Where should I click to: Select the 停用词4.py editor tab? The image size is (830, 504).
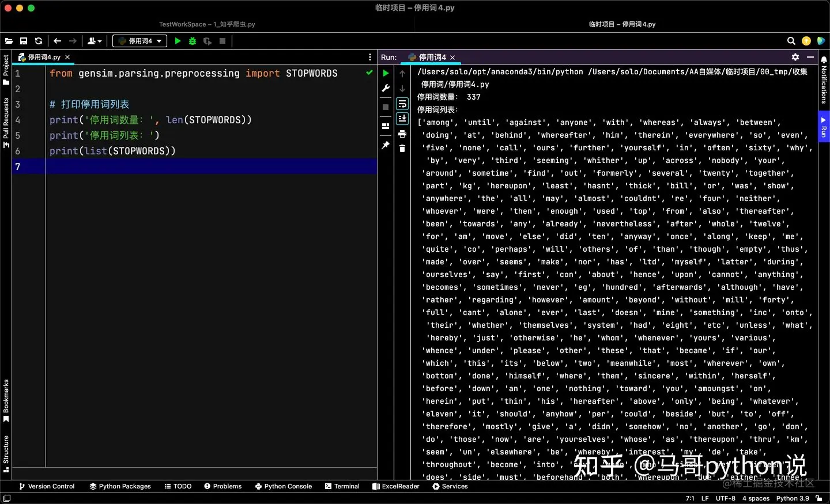[44, 57]
